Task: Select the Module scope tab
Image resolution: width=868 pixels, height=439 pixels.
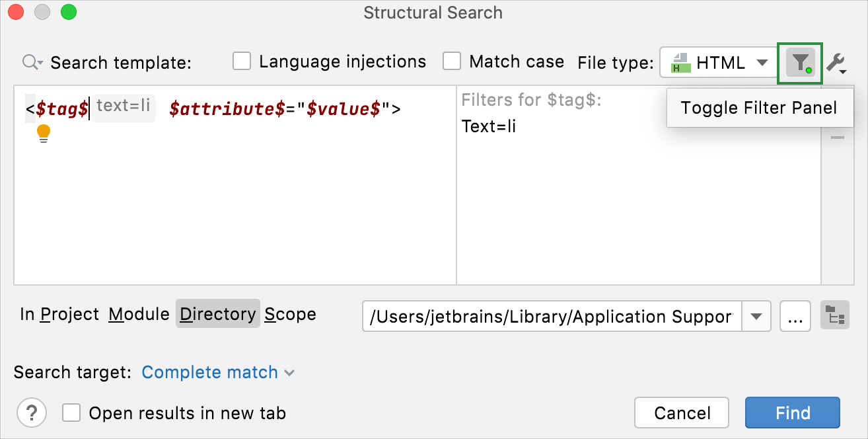Action: point(138,314)
